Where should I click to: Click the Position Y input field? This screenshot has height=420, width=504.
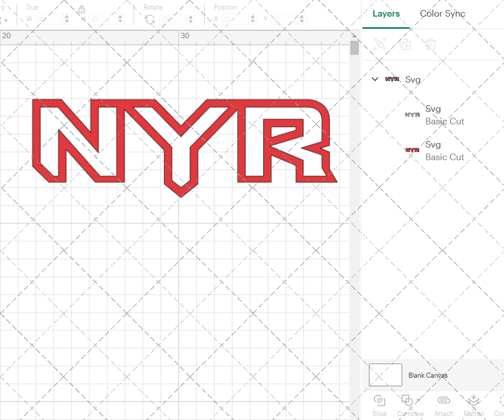tap(284, 19)
